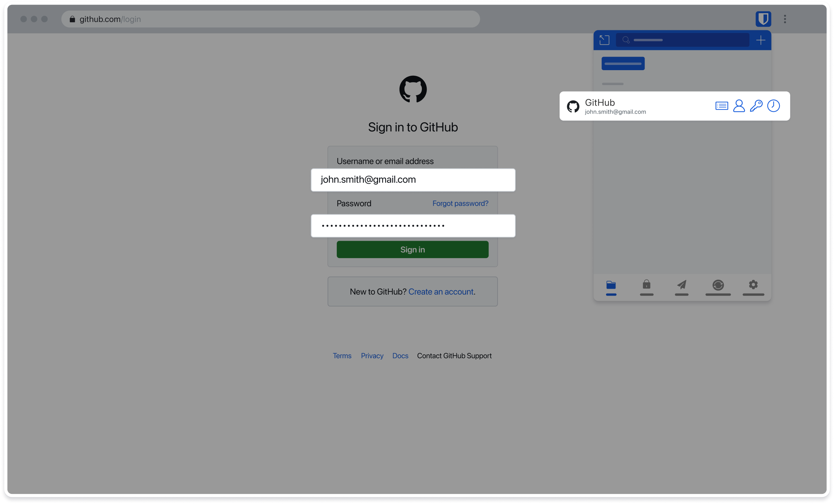This screenshot has height=504, width=834.
Task: Click Contact GitHub Support
Action: click(x=454, y=356)
